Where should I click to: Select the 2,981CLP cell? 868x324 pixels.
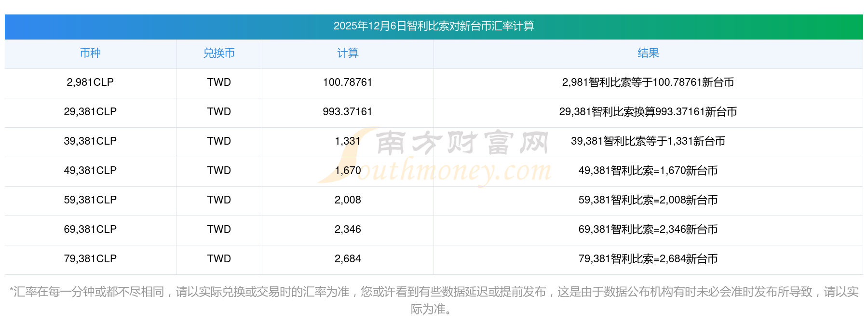(90, 82)
